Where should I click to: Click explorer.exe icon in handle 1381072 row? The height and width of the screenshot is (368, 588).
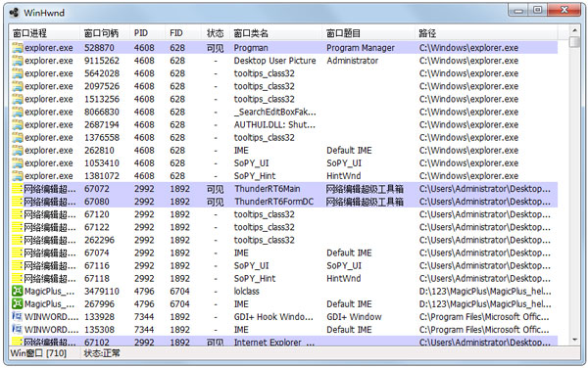coord(18,176)
